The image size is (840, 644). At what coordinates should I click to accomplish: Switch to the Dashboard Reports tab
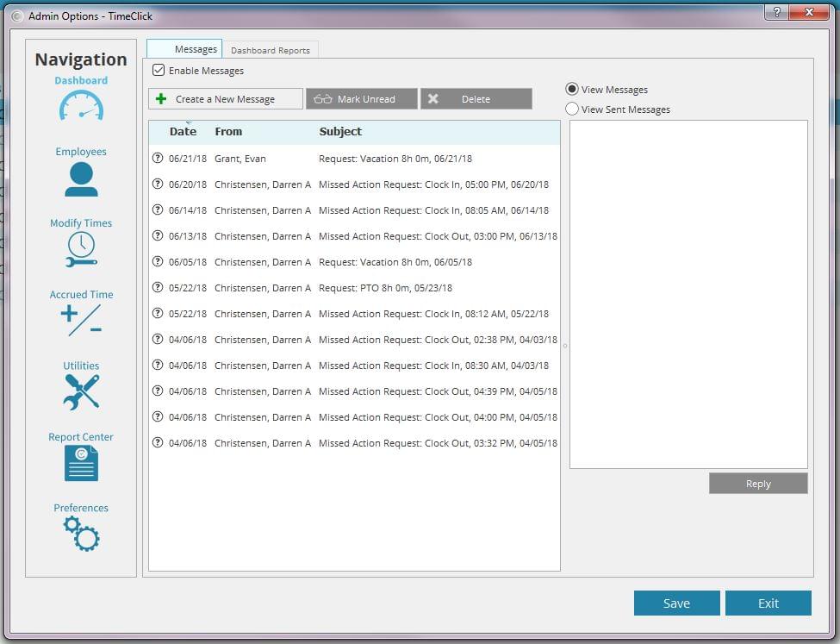(270, 50)
